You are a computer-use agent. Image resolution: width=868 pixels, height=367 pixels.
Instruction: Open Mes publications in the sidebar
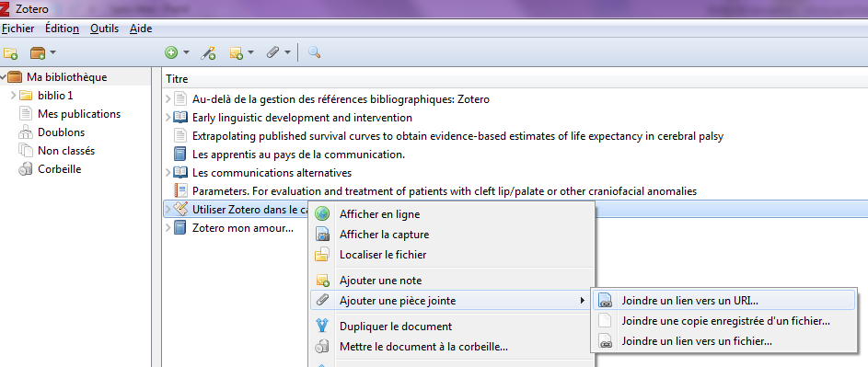point(79,114)
